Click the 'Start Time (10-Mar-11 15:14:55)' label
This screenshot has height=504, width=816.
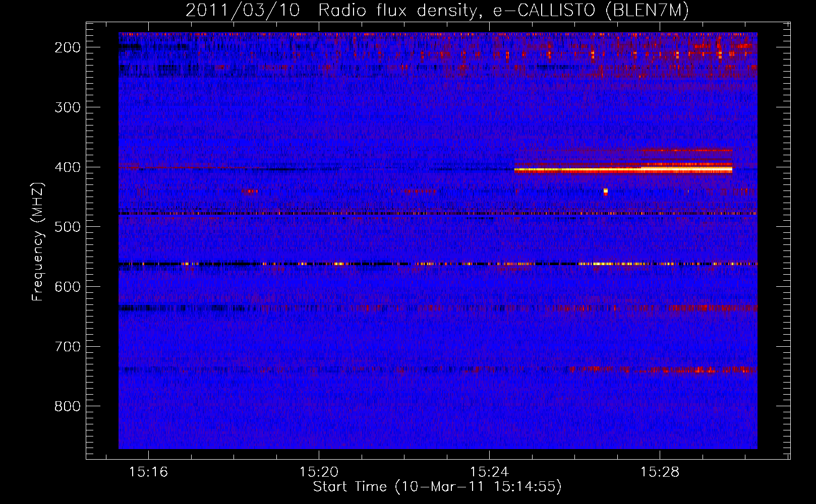click(x=437, y=487)
